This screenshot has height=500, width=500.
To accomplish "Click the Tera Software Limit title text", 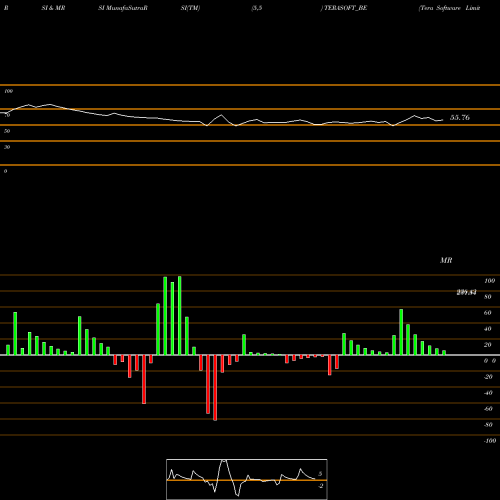I will point(449,8).
